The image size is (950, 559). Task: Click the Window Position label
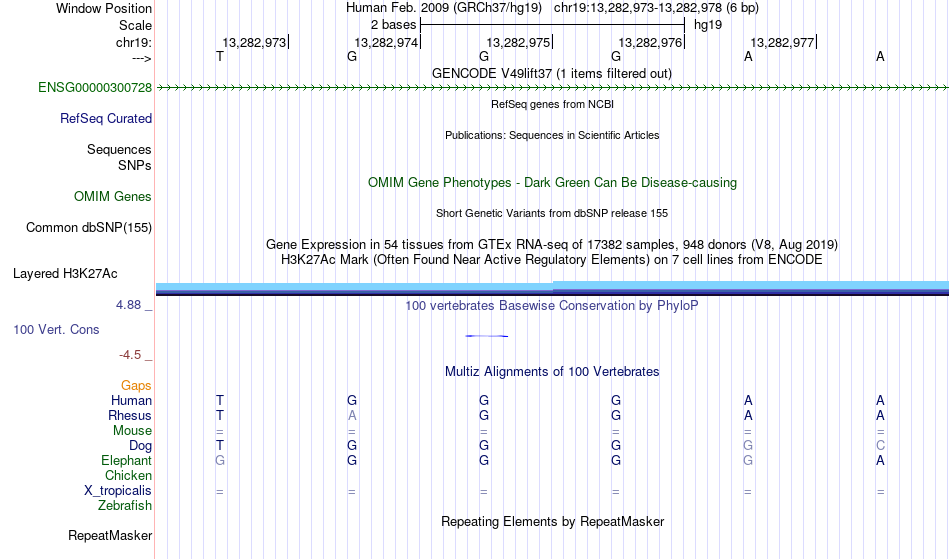point(104,9)
